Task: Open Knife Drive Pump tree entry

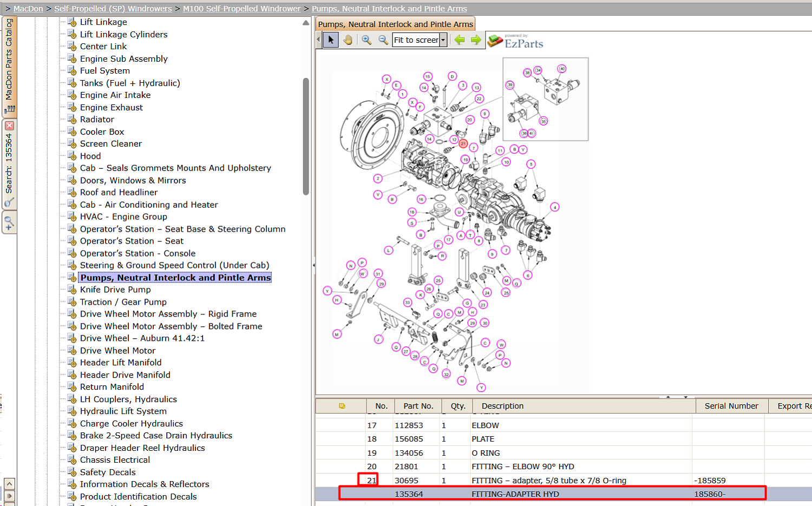Action: pyautogui.click(x=115, y=290)
